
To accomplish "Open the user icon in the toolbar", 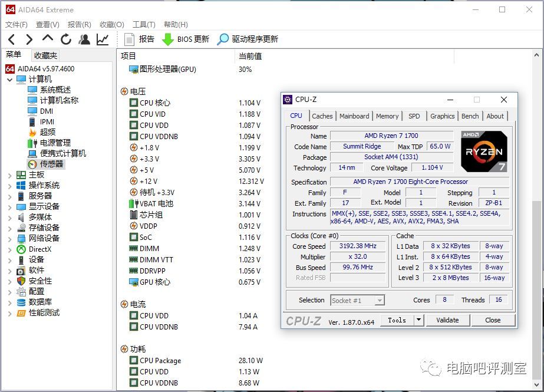I will click(x=84, y=39).
